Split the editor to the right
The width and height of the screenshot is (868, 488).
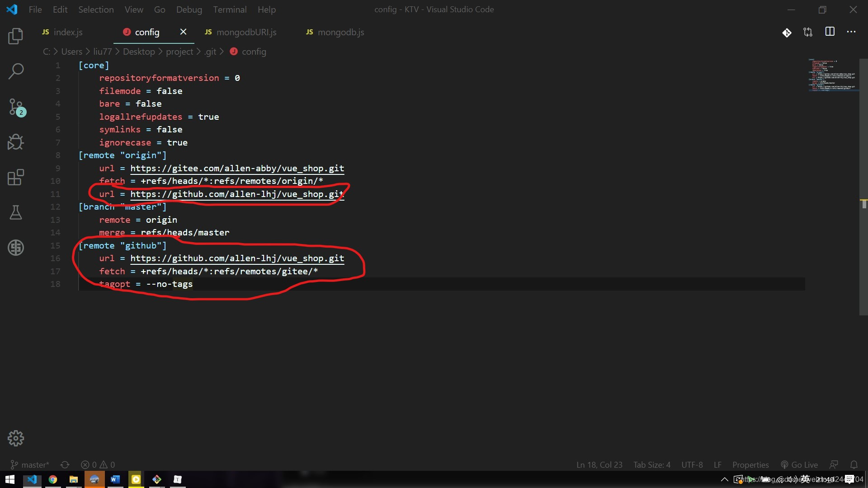click(x=830, y=32)
